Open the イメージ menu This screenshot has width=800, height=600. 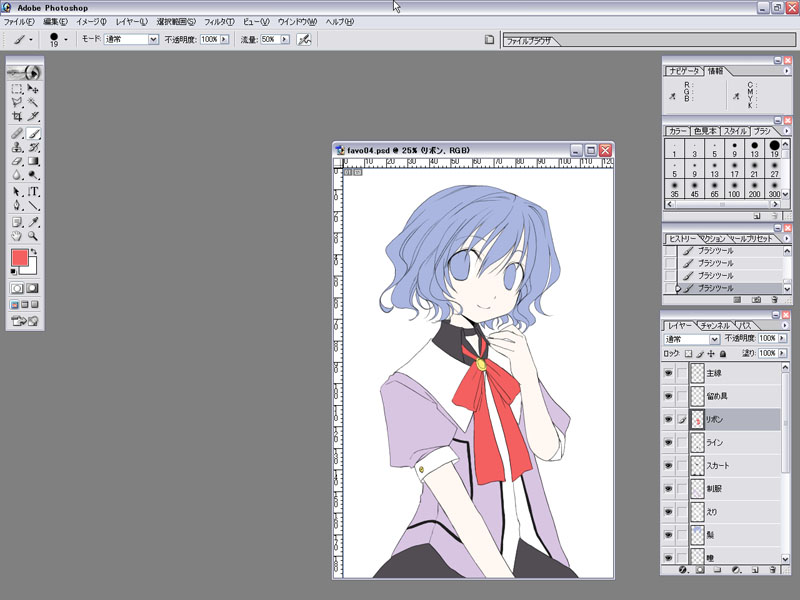pyautogui.click(x=91, y=22)
